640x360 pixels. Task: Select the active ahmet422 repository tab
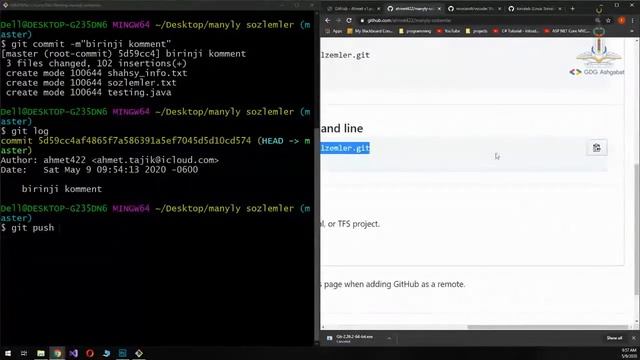tap(413, 9)
